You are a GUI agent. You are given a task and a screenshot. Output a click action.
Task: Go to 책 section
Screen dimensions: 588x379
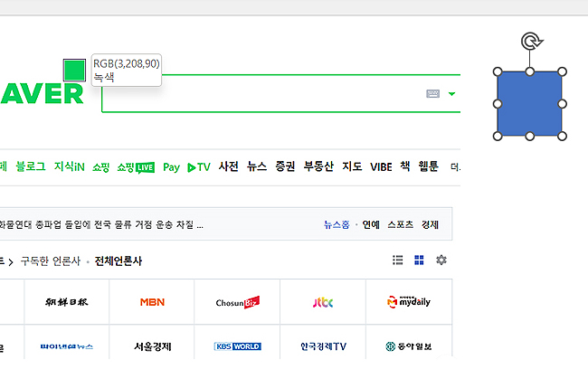click(x=405, y=166)
